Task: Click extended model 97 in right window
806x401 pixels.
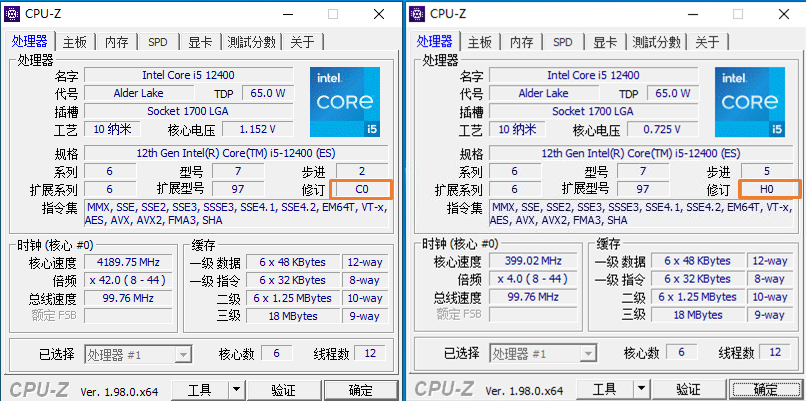Action: click(x=643, y=189)
